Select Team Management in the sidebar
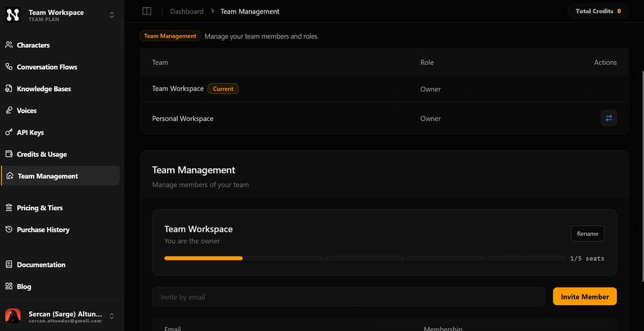This screenshot has width=644, height=331. (x=60, y=176)
